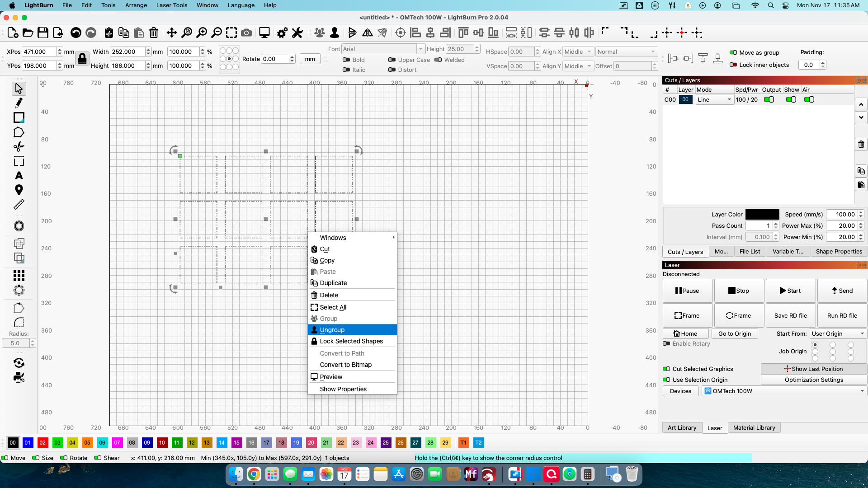Toggle Output switch for layer C00
This screenshot has width=868, height=488.
tap(769, 99)
